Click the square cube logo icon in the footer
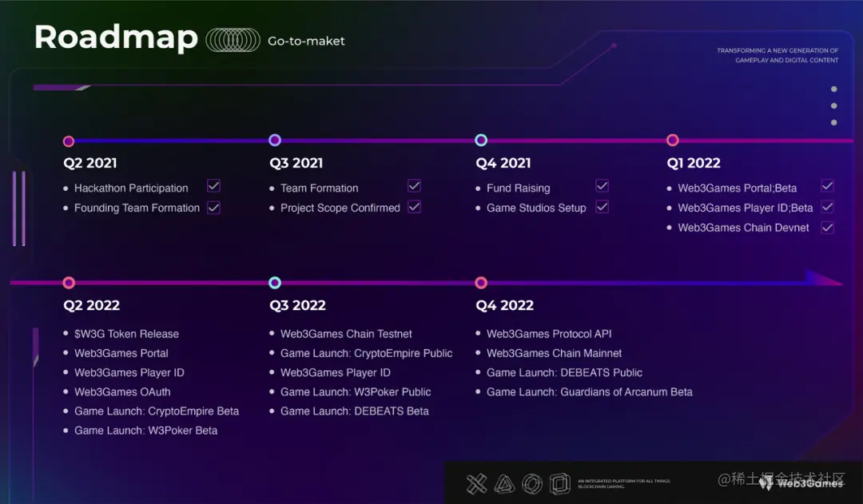Image resolution: width=863 pixels, height=504 pixels. click(560, 483)
